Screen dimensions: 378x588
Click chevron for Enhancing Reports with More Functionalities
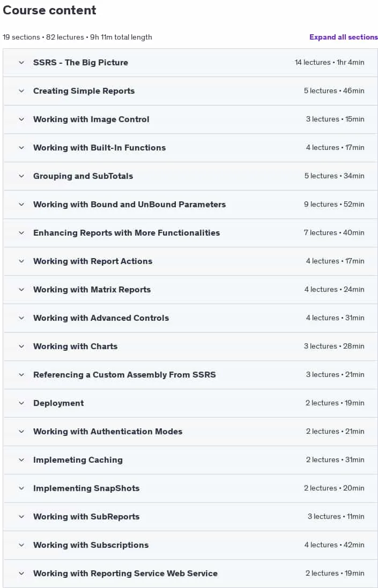[21, 233]
